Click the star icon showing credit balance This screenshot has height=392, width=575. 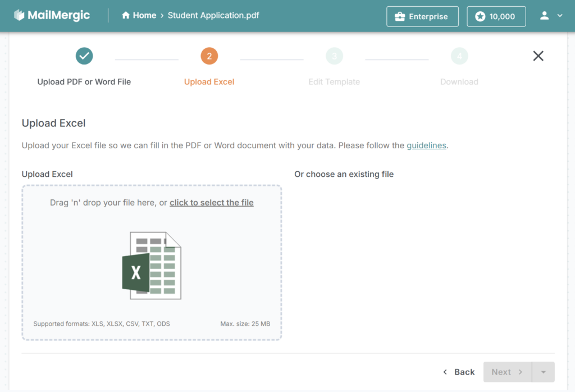click(481, 16)
